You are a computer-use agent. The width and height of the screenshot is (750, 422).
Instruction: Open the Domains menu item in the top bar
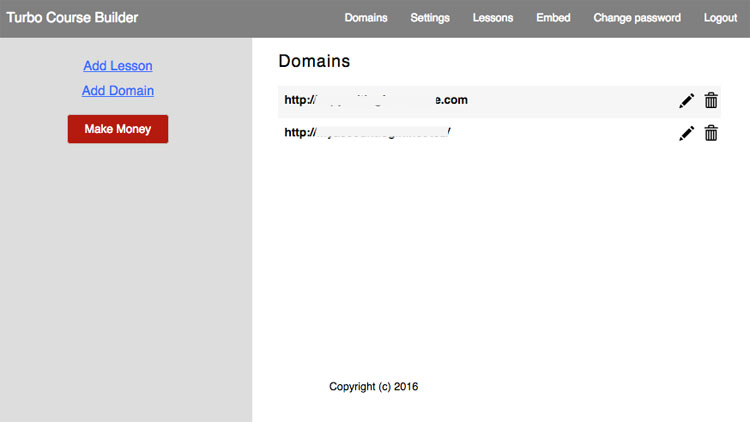click(x=365, y=18)
